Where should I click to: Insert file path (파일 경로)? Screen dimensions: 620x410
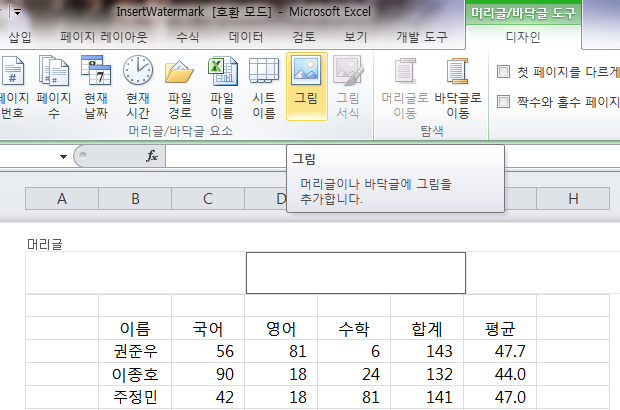[x=180, y=87]
